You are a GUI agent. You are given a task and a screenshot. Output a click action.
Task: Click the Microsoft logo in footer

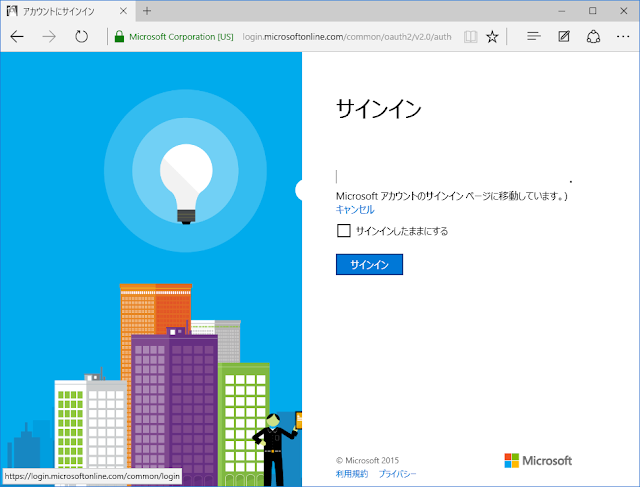[538, 460]
